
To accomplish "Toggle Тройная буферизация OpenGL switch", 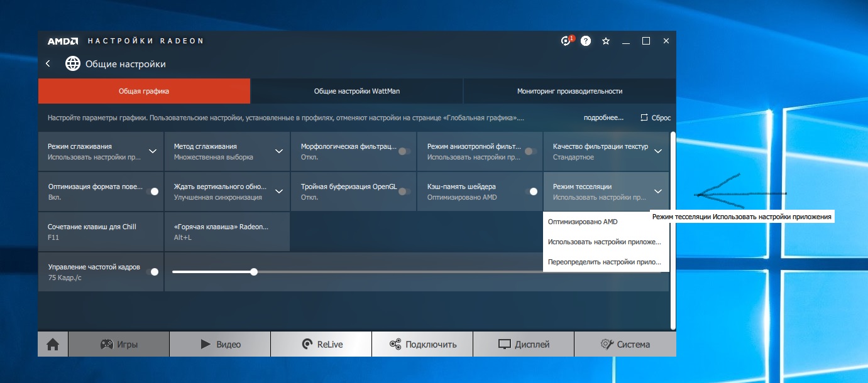I will click(x=405, y=191).
